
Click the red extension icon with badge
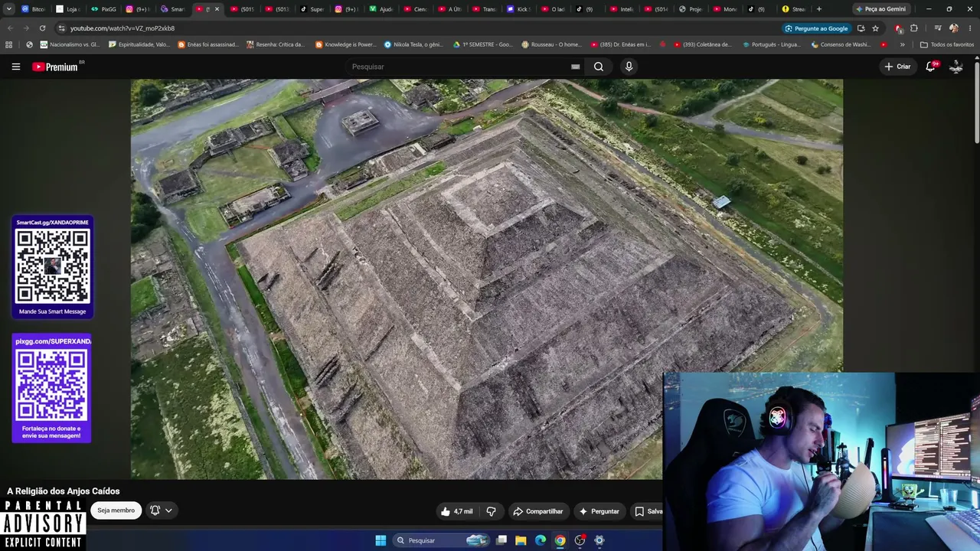coord(899,28)
